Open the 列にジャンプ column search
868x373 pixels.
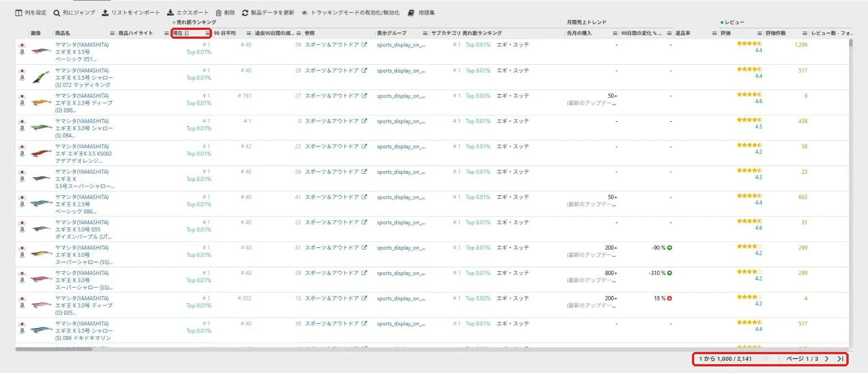click(x=74, y=12)
